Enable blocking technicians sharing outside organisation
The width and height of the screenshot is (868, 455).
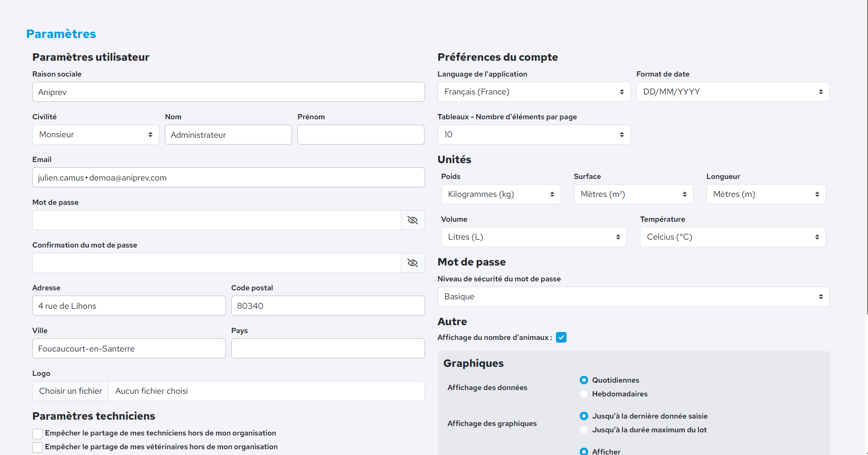pyautogui.click(x=37, y=434)
